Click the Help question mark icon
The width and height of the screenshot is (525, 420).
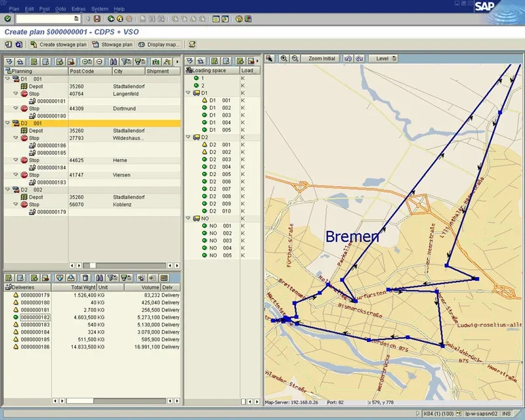[x=239, y=19]
